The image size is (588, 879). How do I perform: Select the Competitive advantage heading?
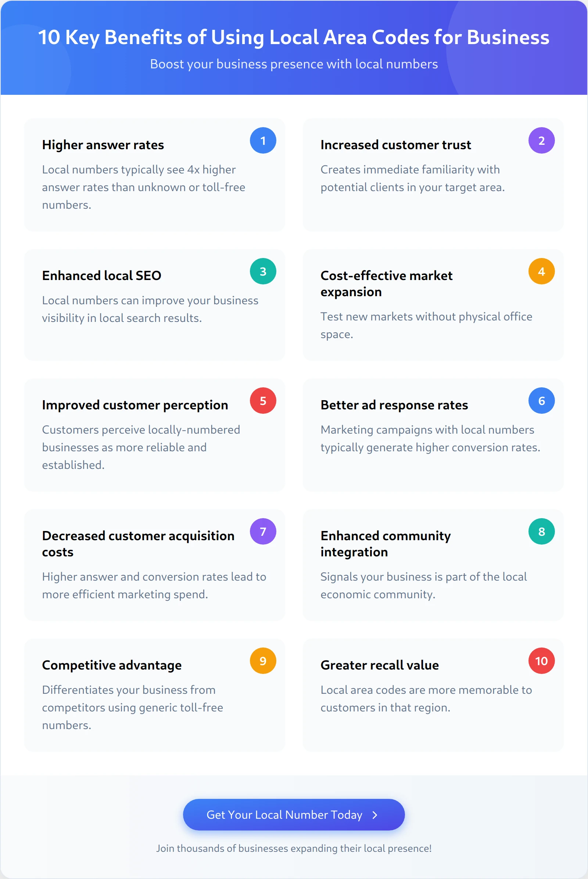point(111,665)
